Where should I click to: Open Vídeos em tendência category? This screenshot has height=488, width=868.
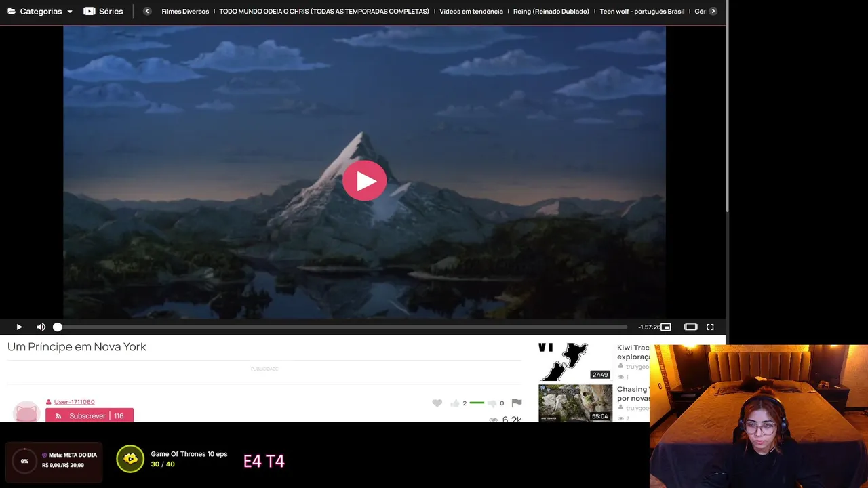point(471,12)
